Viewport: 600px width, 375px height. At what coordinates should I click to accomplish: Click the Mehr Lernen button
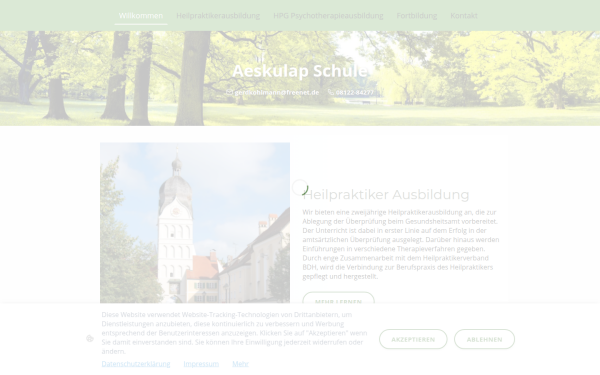(338, 298)
